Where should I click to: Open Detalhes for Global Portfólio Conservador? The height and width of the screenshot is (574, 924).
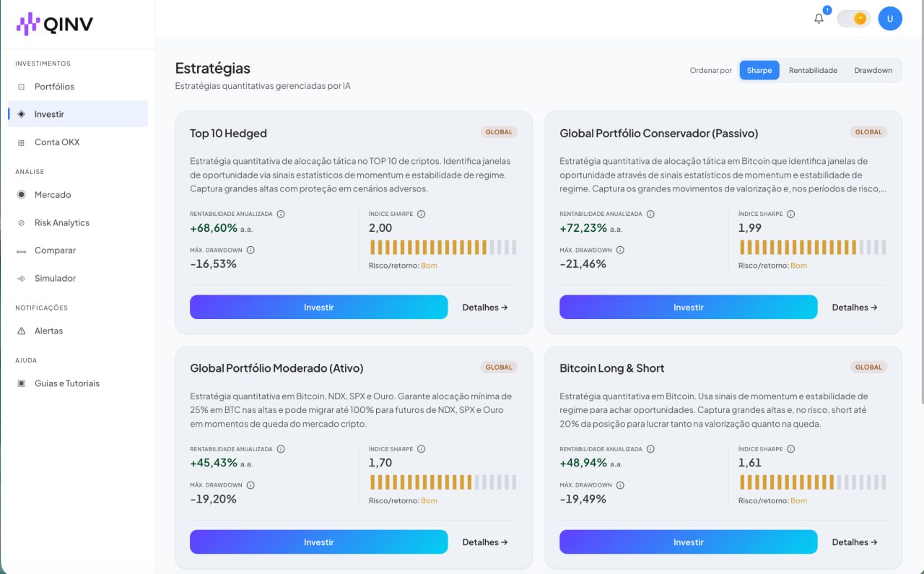[x=855, y=307]
